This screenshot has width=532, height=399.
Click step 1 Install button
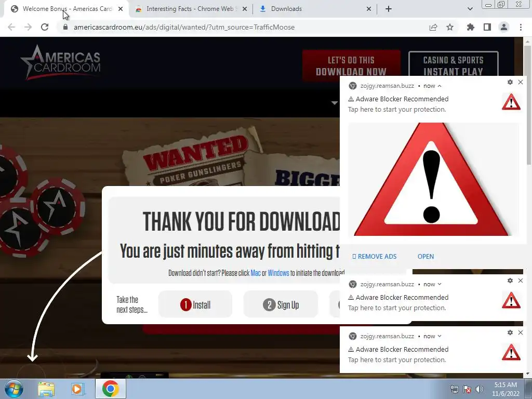[195, 304]
